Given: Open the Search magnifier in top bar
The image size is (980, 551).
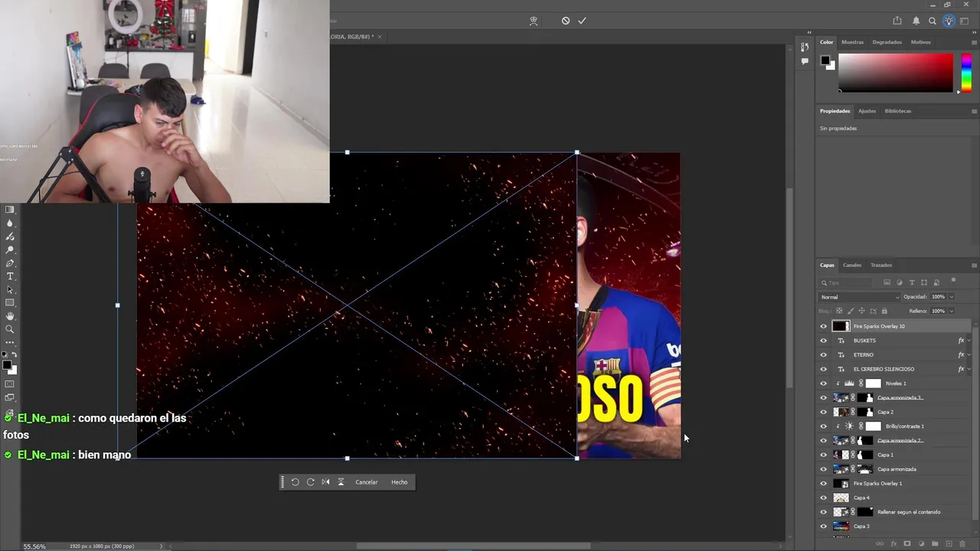Looking at the screenshot, I should pyautogui.click(x=932, y=21).
